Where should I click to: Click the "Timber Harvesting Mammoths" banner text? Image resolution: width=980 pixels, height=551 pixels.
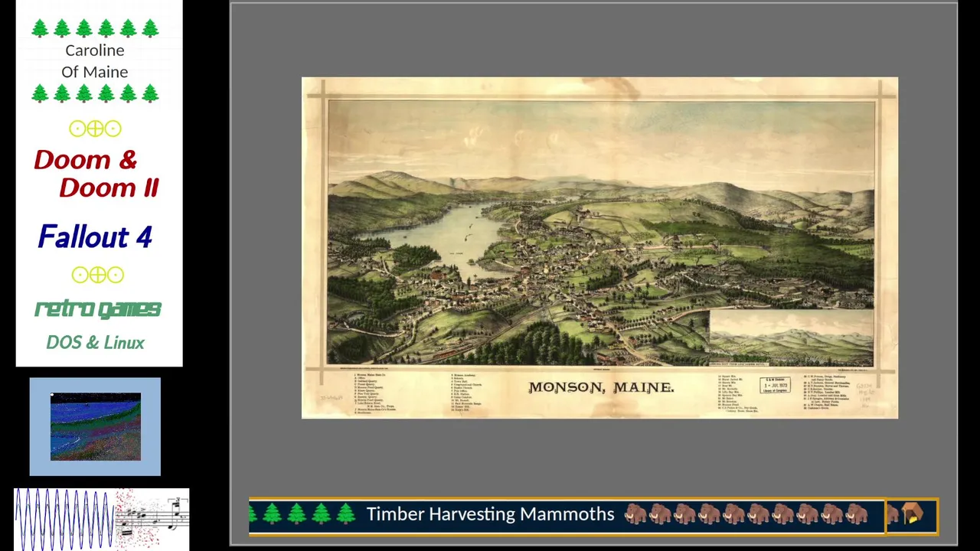click(490, 514)
